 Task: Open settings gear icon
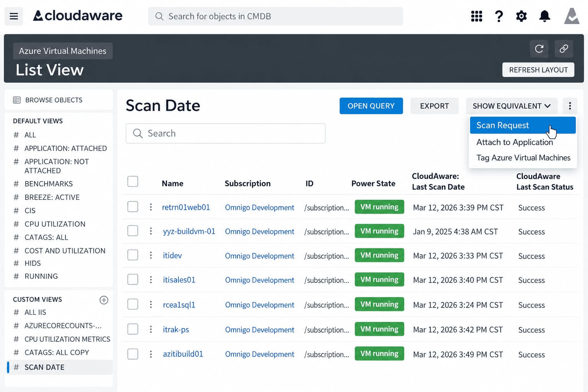click(521, 16)
